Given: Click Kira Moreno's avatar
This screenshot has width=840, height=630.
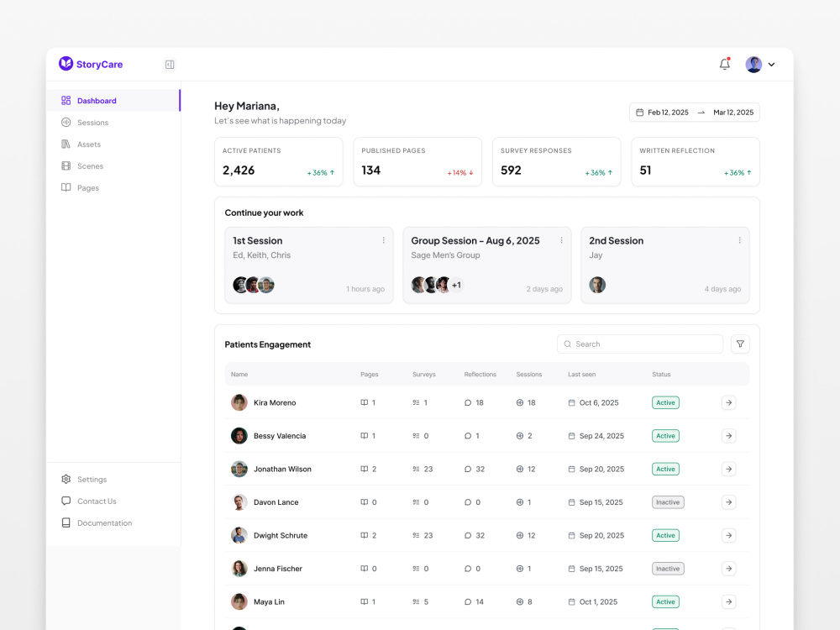Looking at the screenshot, I should [239, 403].
